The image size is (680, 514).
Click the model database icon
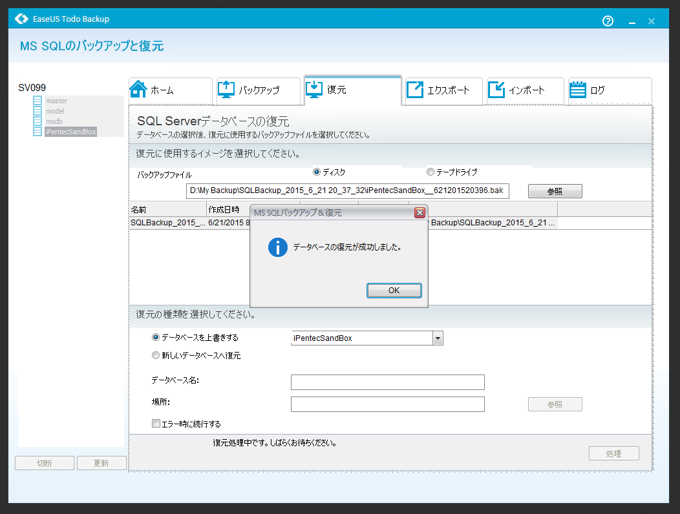point(38,111)
